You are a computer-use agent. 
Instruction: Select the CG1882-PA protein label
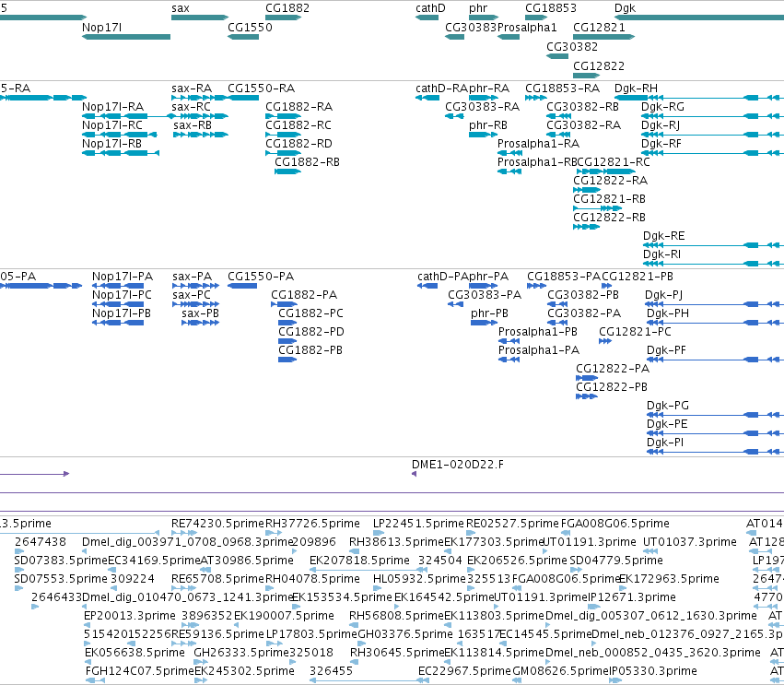coord(304,295)
